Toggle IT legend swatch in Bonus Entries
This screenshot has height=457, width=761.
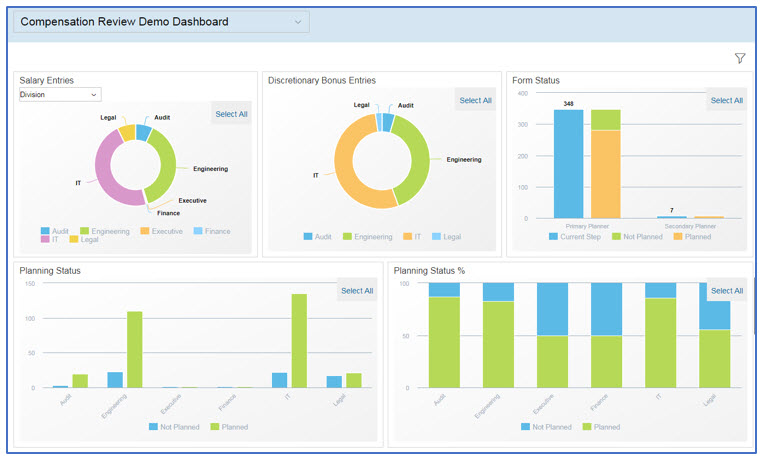[x=408, y=236]
